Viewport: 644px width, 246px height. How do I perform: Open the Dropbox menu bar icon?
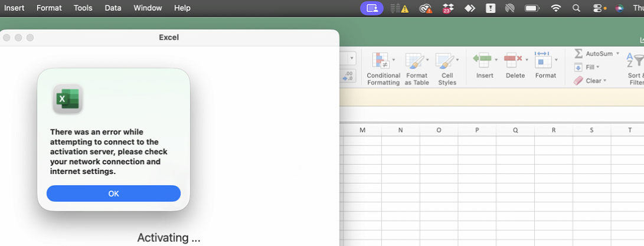tap(447, 8)
